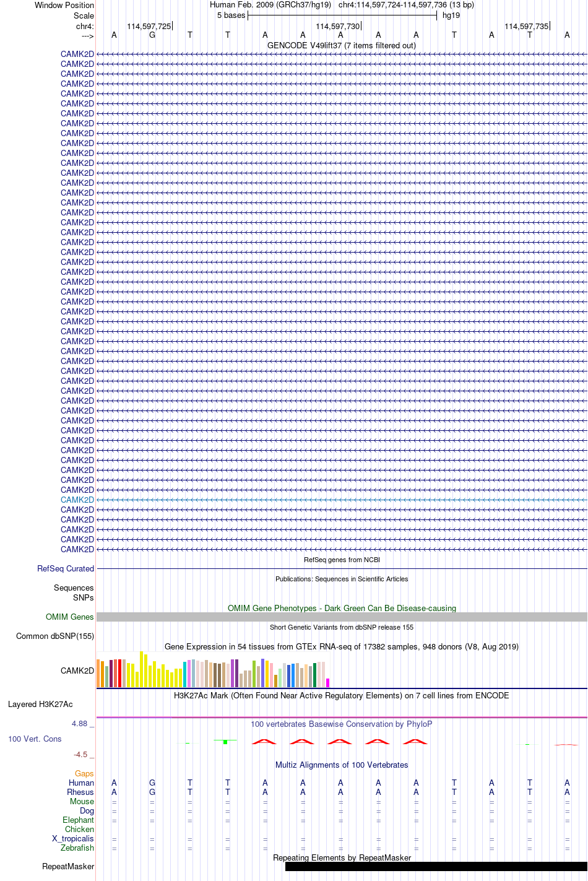Click the CAMK2D label beside the GTEx bar chart
This screenshot has width=588, height=881.
(77, 671)
